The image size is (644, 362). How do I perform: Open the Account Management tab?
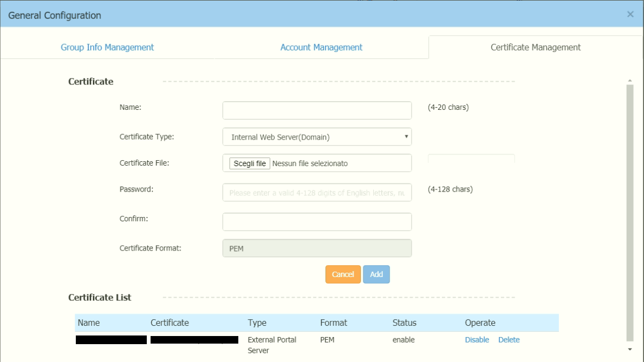pyautogui.click(x=321, y=48)
